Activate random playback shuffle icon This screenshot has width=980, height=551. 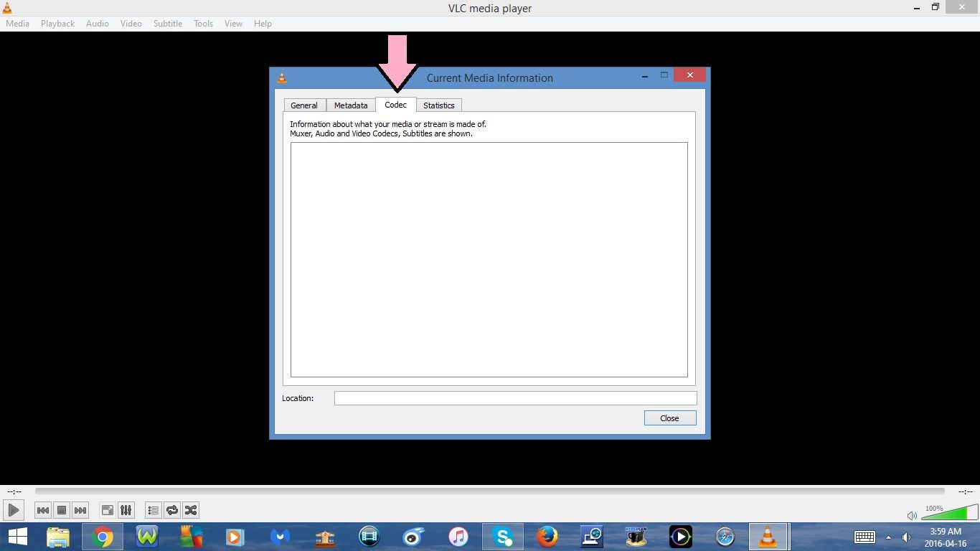coord(190,509)
